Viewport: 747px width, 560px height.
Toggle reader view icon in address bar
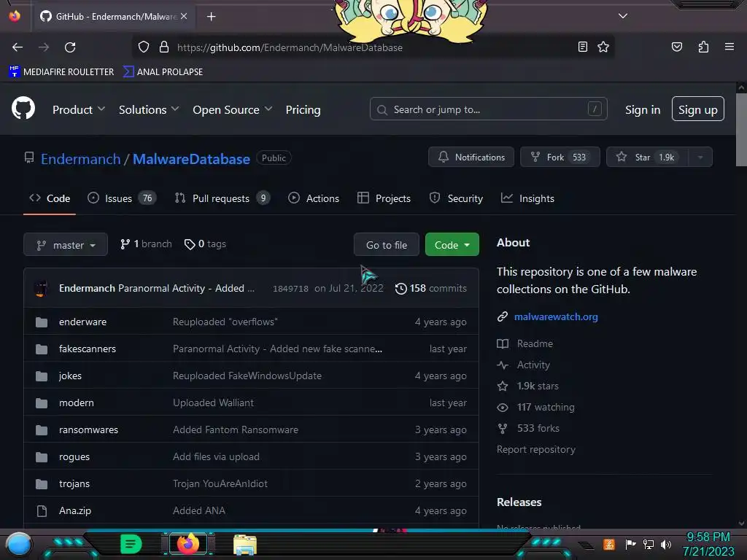coord(582,47)
